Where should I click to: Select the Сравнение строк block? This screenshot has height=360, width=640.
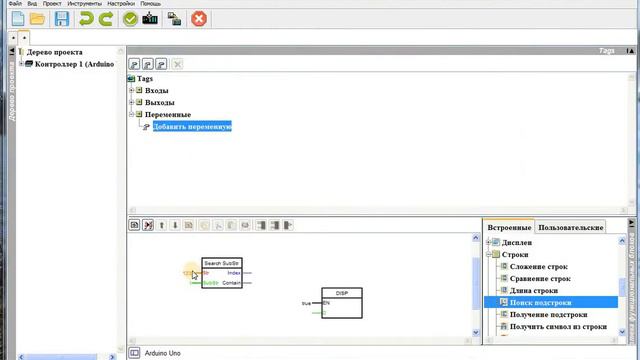tap(540, 279)
